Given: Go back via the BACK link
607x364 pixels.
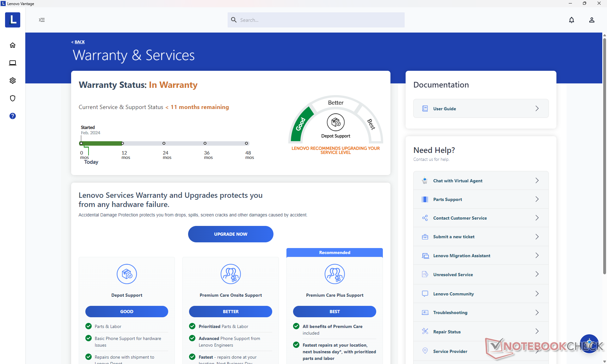Looking at the screenshot, I should point(79,42).
